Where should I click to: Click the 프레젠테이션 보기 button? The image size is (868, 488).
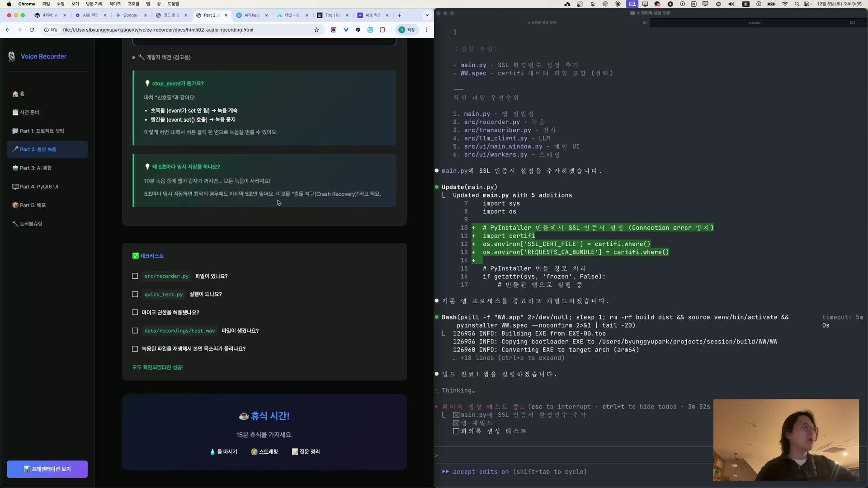click(x=47, y=469)
